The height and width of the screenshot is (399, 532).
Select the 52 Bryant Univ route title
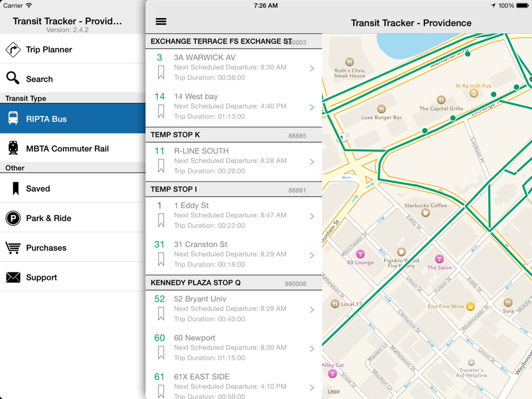pos(200,299)
